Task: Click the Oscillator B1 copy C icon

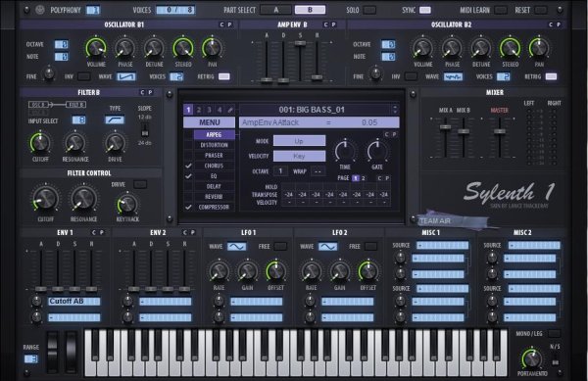Action: tap(221, 24)
